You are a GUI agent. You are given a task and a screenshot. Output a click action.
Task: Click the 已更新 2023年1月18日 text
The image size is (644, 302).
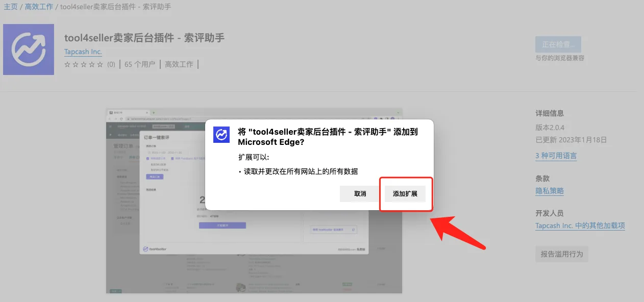click(571, 140)
